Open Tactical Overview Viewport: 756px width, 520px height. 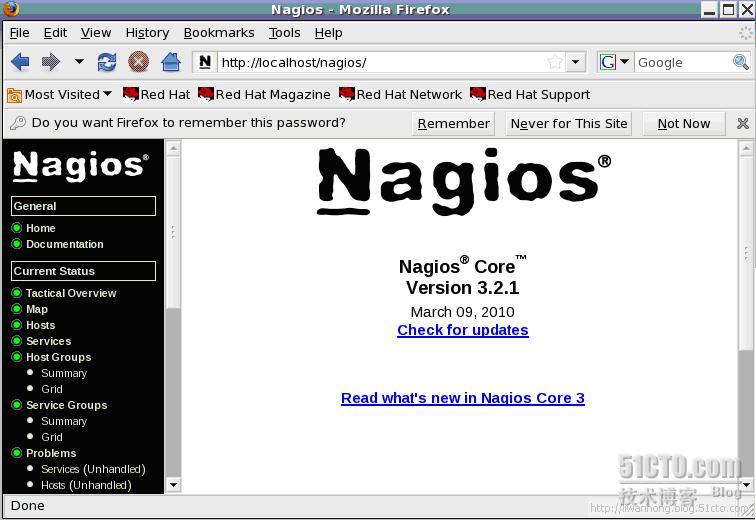tap(71, 293)
